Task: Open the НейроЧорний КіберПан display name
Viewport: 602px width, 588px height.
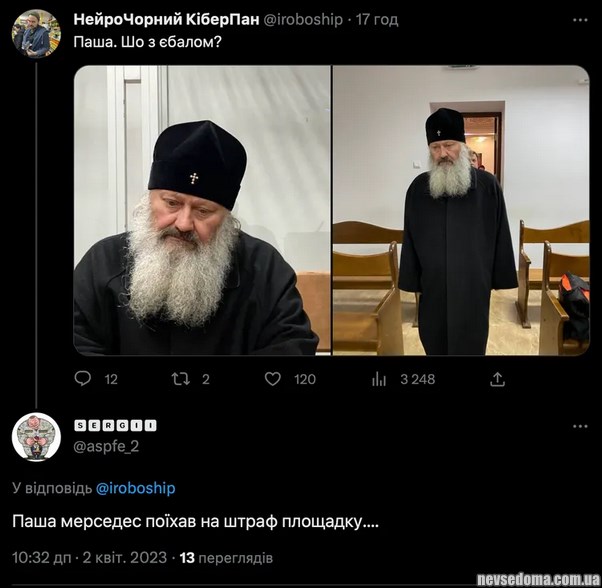Action: point(166,19)
